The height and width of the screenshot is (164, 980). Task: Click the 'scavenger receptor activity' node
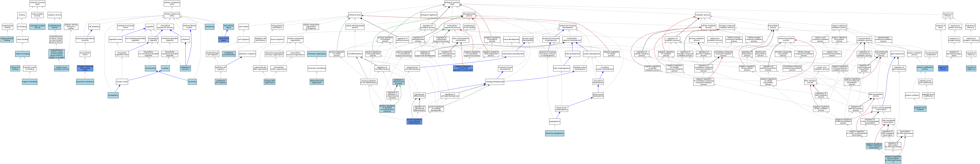click(37, 27)
